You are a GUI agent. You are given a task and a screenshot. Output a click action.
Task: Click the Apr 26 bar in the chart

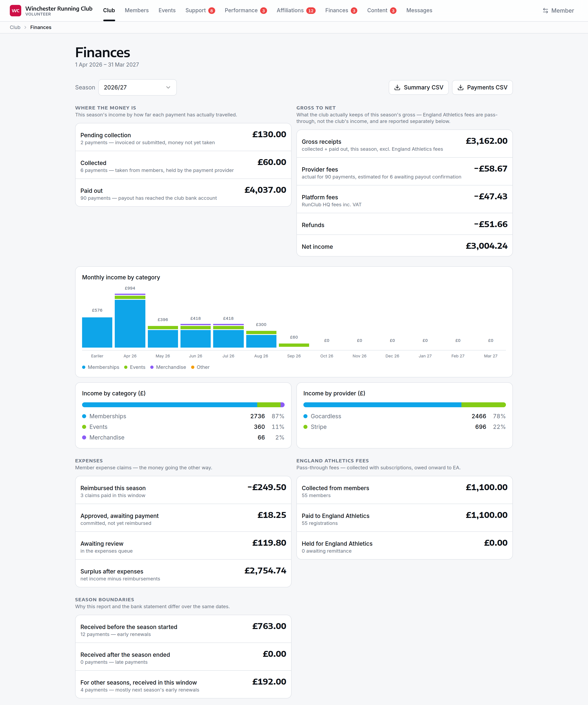[130, 321]
